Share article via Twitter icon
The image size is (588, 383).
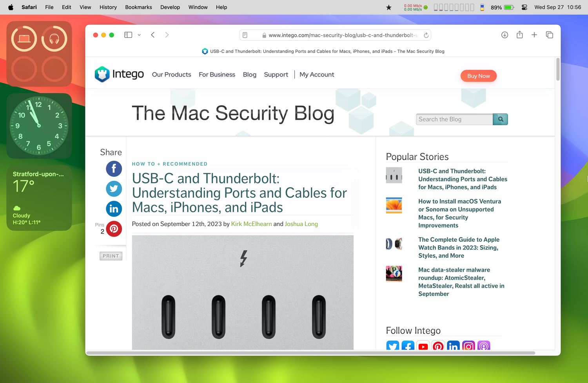click(x=114, y=189)
